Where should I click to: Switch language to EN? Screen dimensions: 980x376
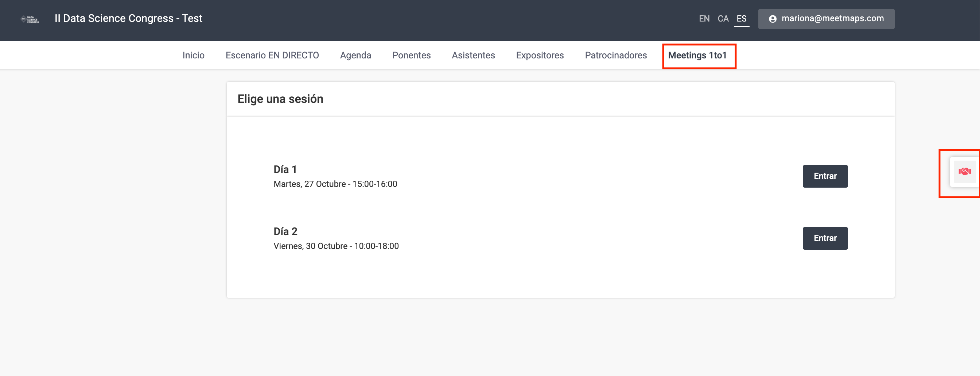click(x=704, y=19)
